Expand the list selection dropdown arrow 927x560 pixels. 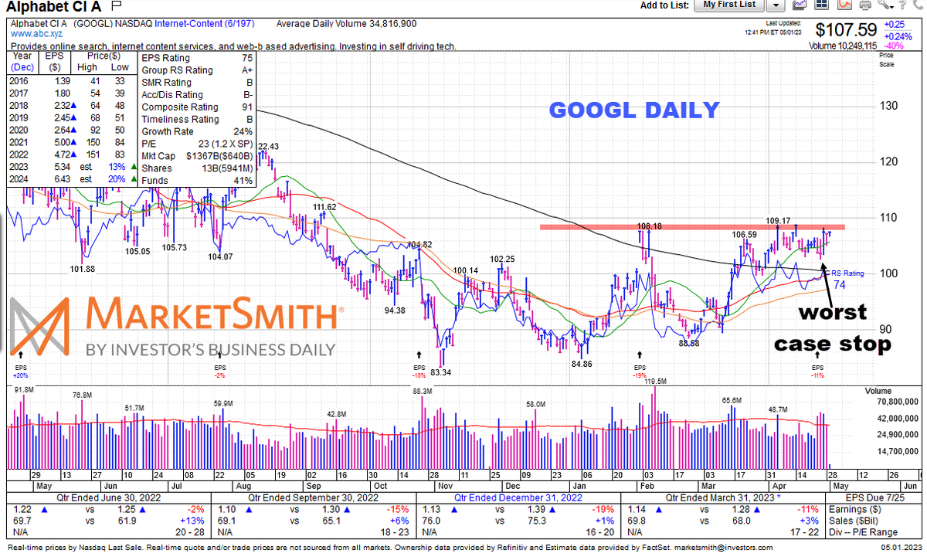[776, 5]
